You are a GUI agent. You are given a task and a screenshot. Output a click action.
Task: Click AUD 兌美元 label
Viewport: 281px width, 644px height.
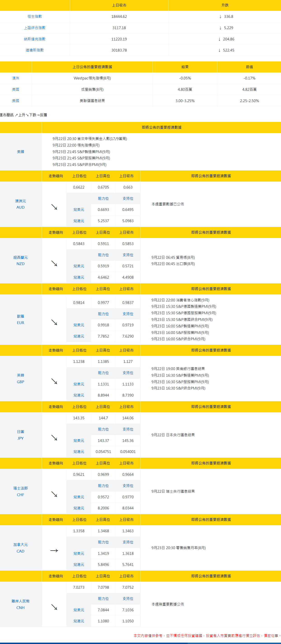click(79, 210)
